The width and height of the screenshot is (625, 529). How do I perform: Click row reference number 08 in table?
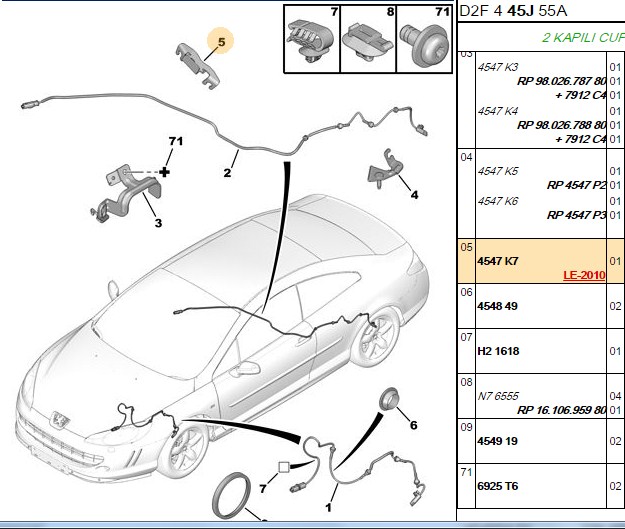coord(466,382)
